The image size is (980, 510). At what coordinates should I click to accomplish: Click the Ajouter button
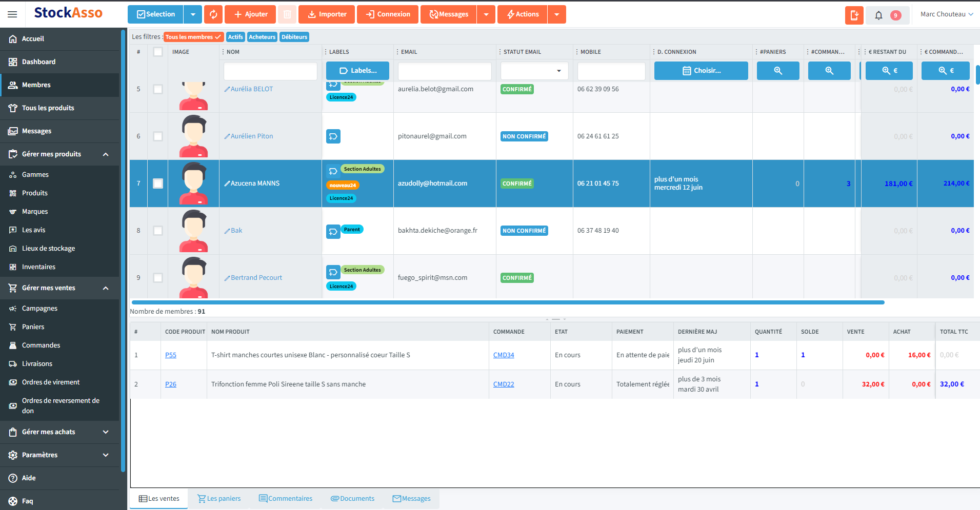pos(250,14)
